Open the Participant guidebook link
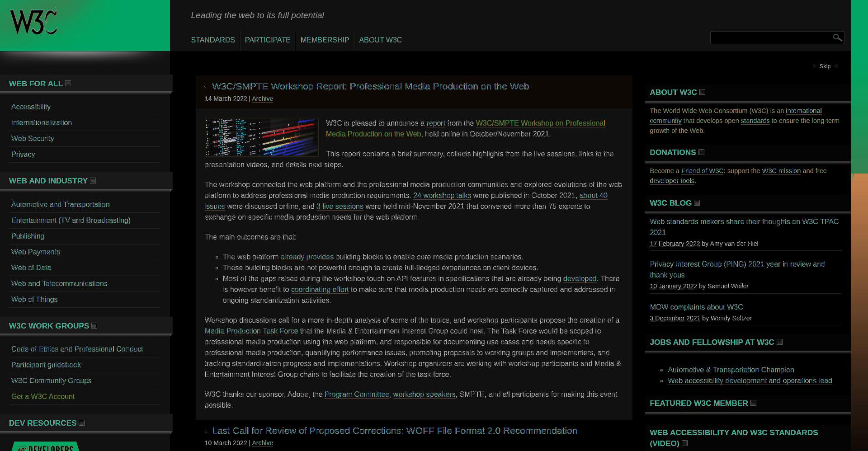This screenshot has height=451, width=868. (x=46, y=365)
